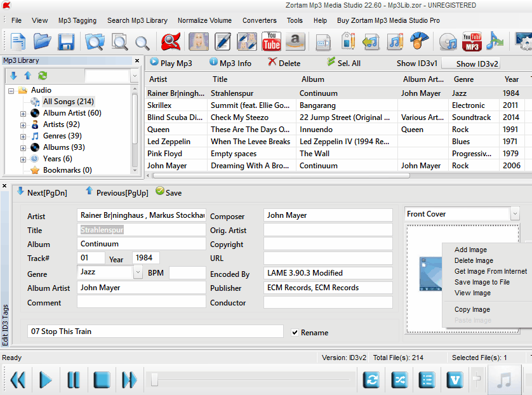Collapse the Audio tree node

click(x=11, y=91)
